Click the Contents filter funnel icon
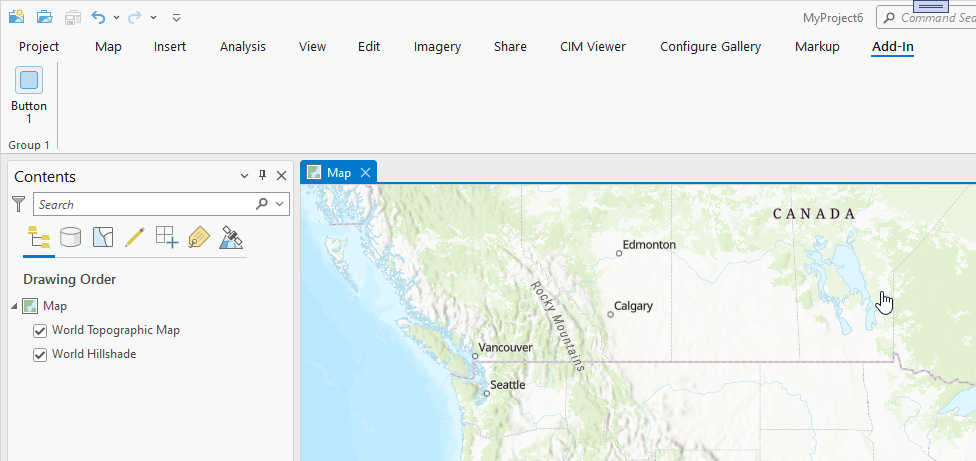Screen dimensions: 976x461 coord(18,204)
